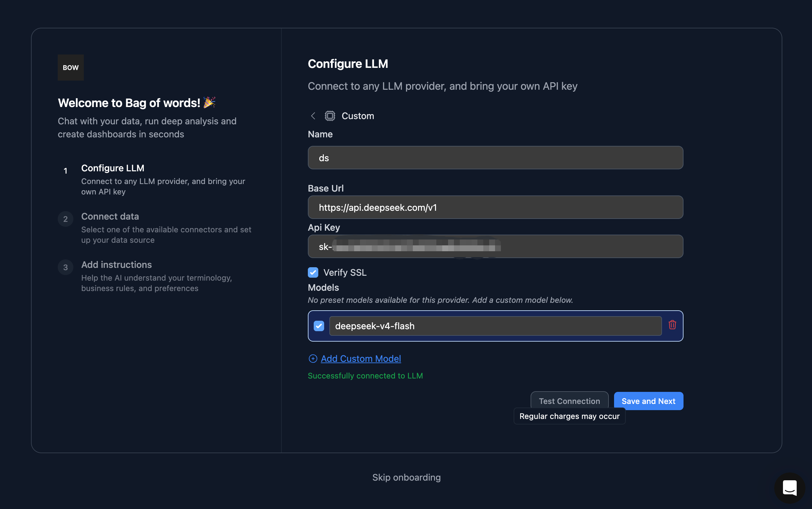
Task: Click the step number 3 circle
Action: click(x=66, y=267)
